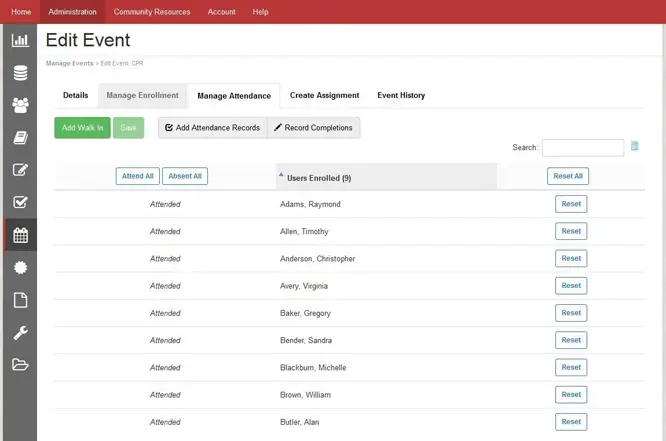Click the database stack sidebar icon
The height and width of the screenshot is (441, 666).
(19, 73)
